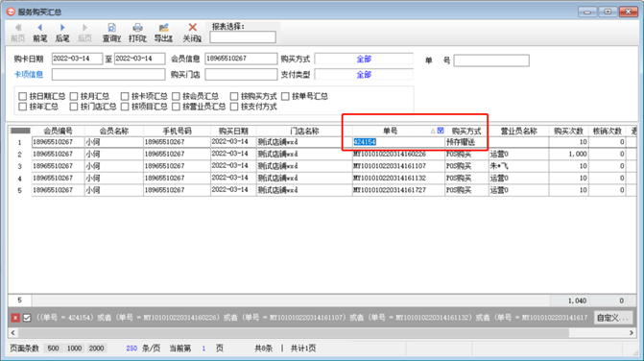Screen dimensions: 644x361
Task: Check 按营业员汇总 checkbox
Action: coord(176,107)
